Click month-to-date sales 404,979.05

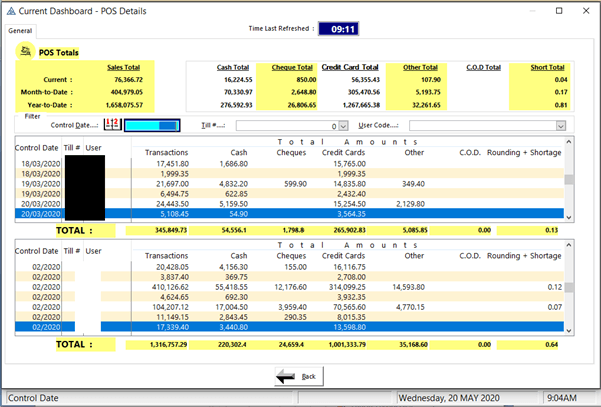coord(126,92)
